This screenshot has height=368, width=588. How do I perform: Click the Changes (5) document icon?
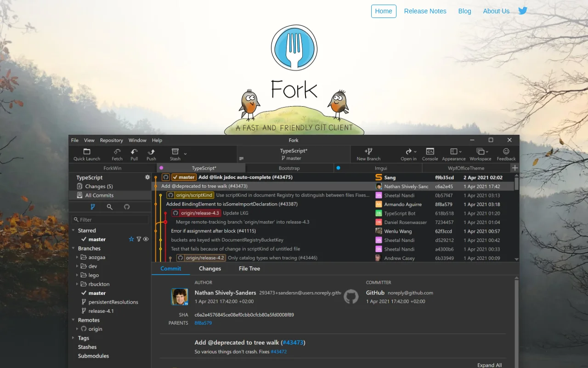(80, 186)
